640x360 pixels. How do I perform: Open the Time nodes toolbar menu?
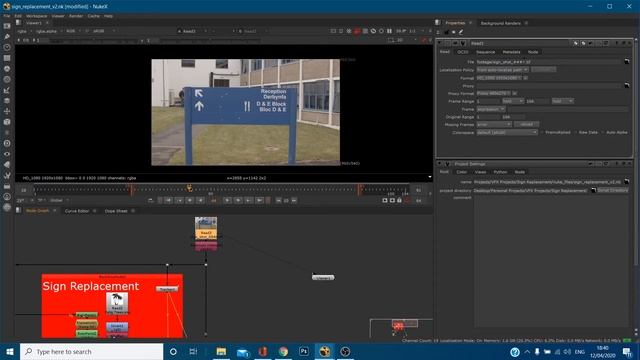pos(7,47)
